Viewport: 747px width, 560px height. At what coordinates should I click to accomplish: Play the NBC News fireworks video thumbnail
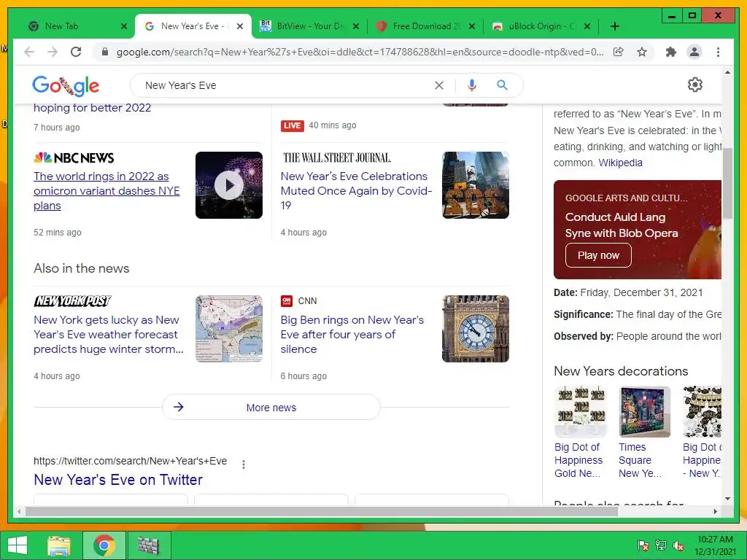coord(228,185)
